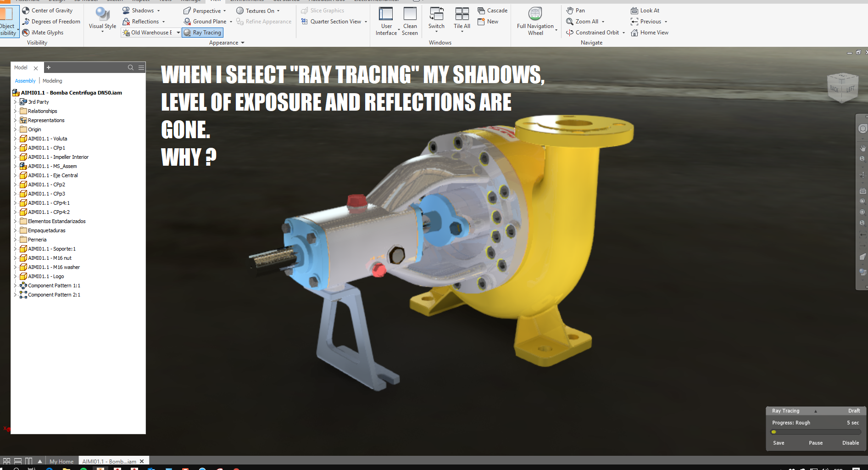Image resolution: width=868 pixels, height=470 pixels.
Task: Select the Pan tool
Action: (575, 11)
